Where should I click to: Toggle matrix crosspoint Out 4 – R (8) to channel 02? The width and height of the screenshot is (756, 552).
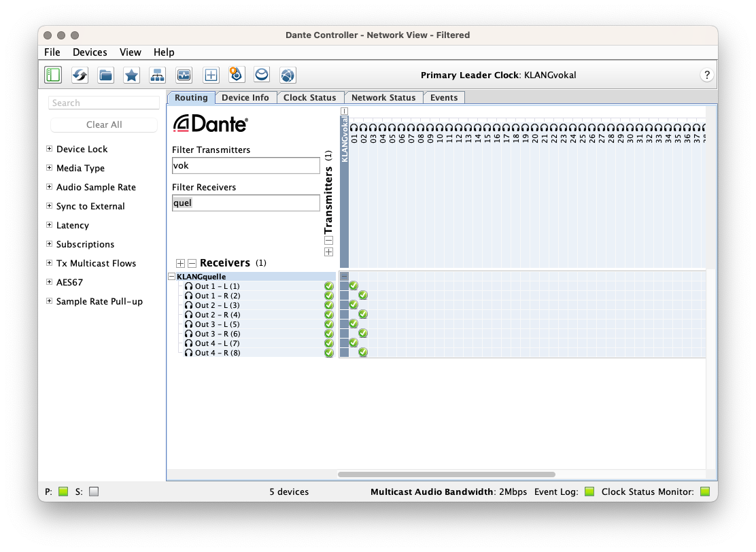point(363,352)
